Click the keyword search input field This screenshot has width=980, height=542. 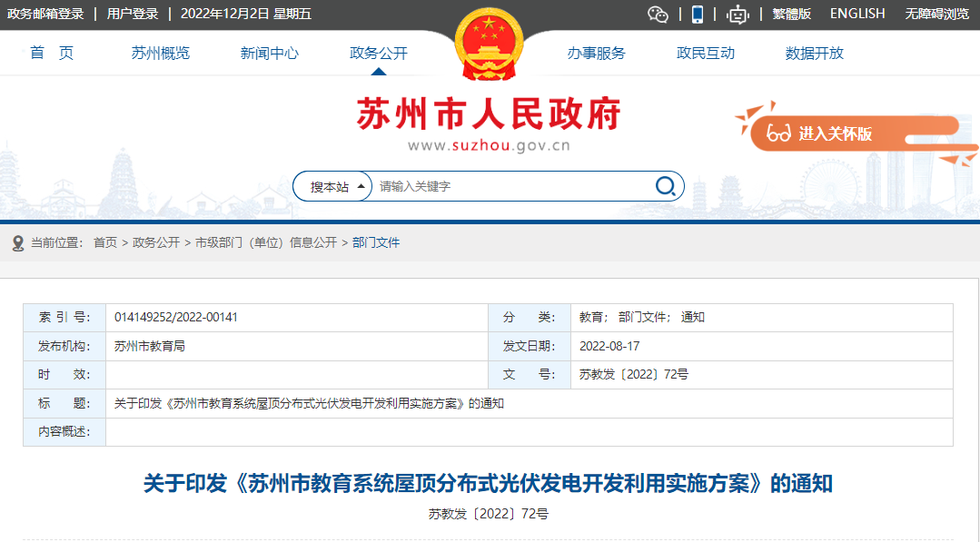click(513, 186)
